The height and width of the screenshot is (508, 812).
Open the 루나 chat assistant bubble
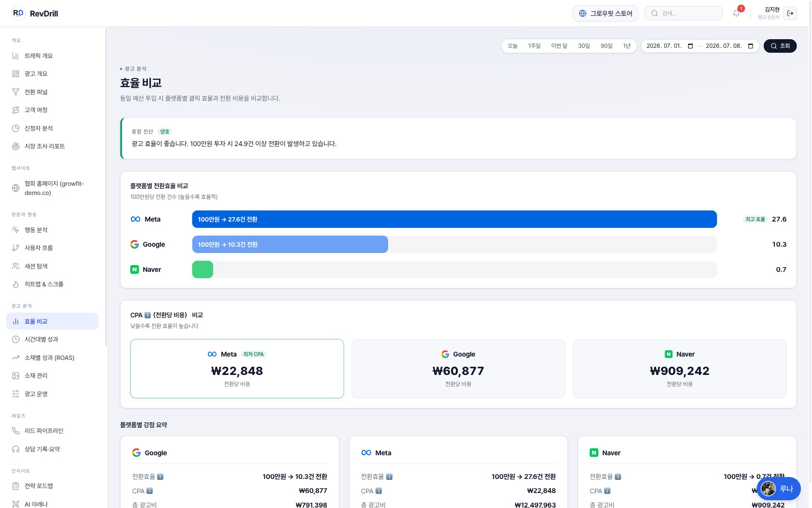pos(778,489)
